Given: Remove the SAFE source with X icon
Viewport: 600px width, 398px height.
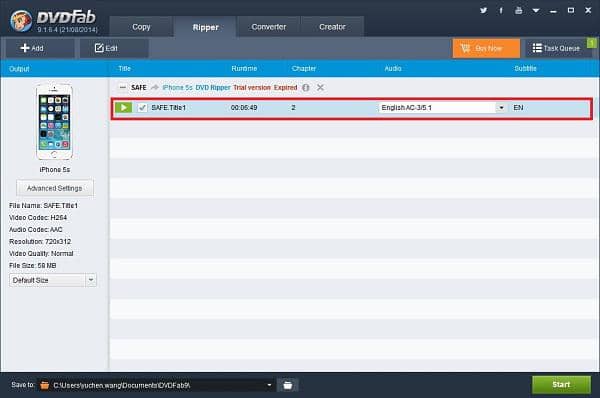Looking at the screenshot, I should (x=320, y=88).
